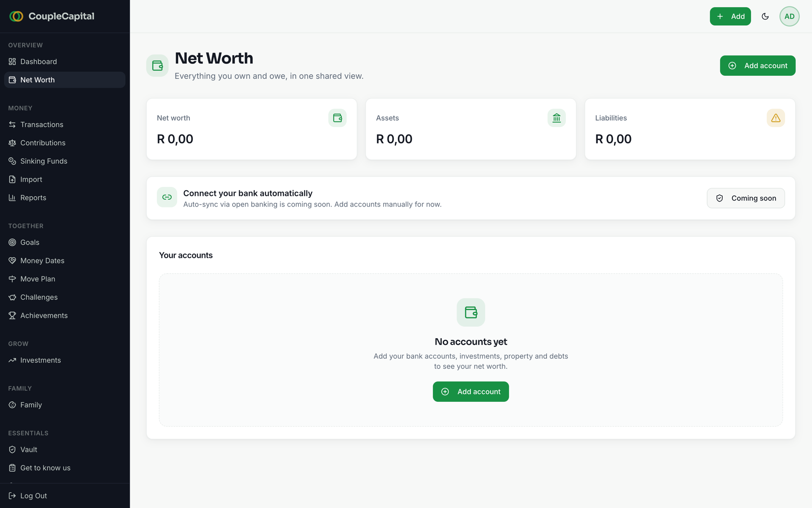Click the Money Dates heart icon

[x=12, y=260]
